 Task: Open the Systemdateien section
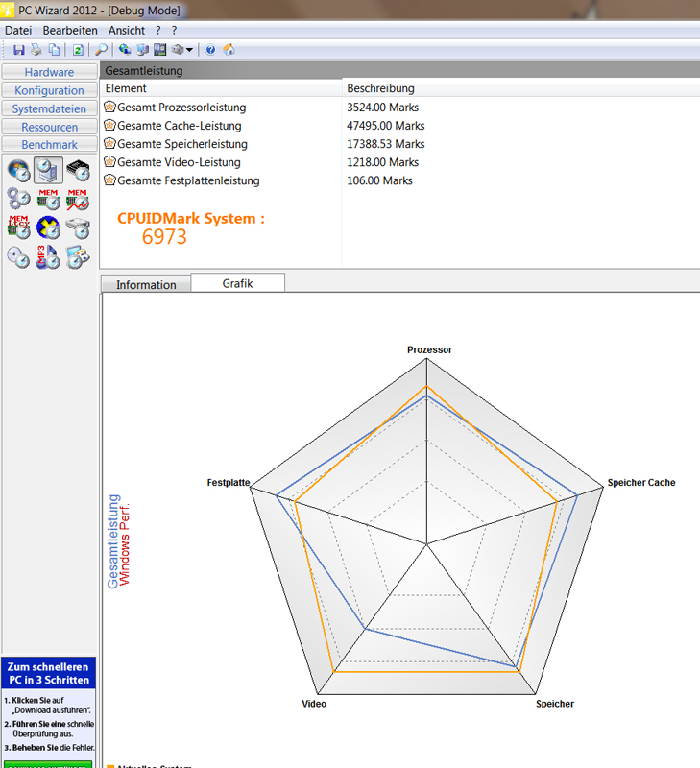pos(50,108)
